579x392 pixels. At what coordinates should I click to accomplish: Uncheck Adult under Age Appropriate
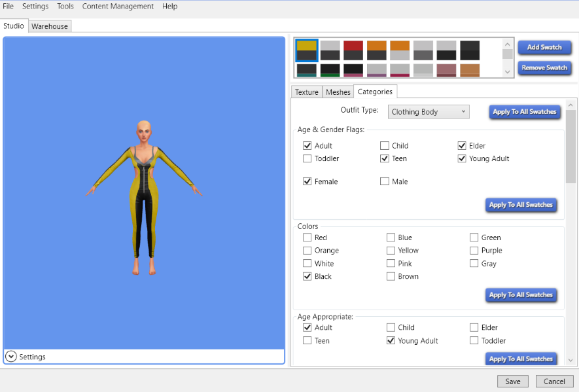(x=307, y=327)
